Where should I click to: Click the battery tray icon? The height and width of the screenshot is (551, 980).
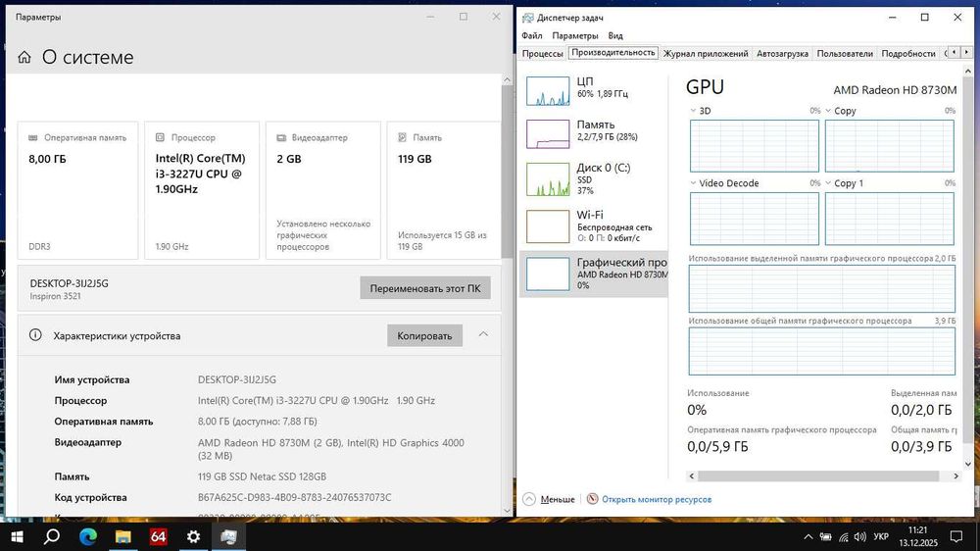(x=825, y=536)
